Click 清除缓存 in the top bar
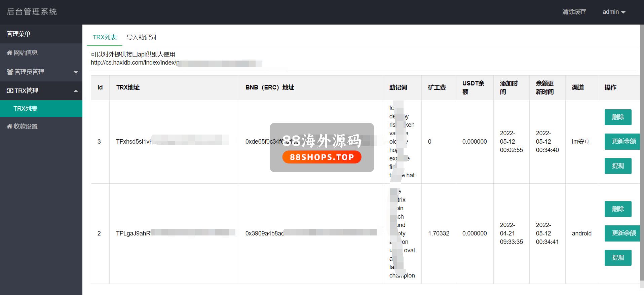The height and width of the screenshot is (295, 644). point(574,12)
